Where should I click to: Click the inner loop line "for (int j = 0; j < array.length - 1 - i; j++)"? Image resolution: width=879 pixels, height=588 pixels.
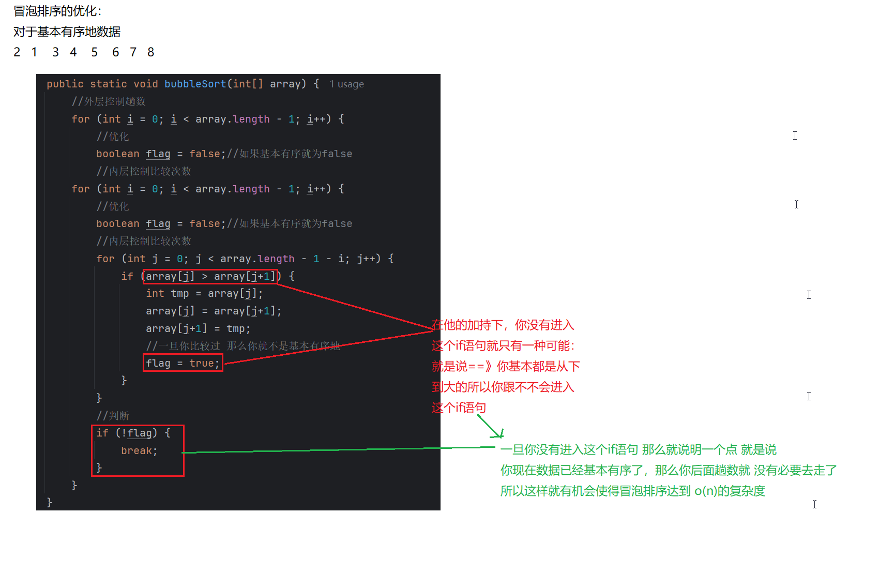pyautogui.click(x=245, y=259)
